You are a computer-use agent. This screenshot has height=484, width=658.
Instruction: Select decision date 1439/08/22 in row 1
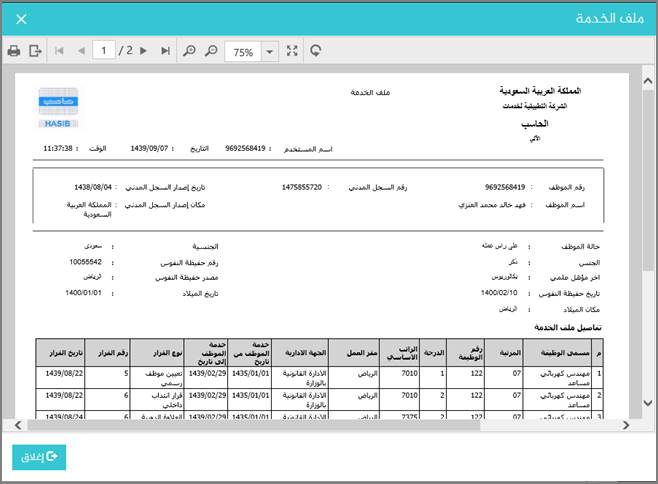pos(64,373)
